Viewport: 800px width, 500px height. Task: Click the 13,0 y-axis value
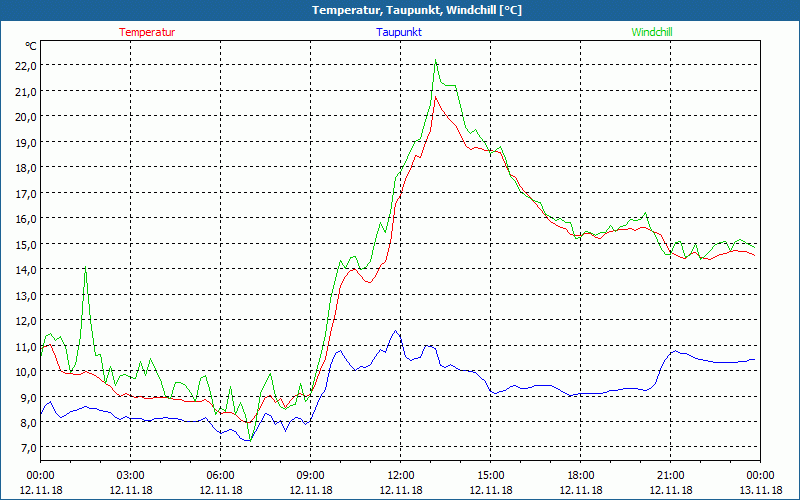tap(26, 295)
